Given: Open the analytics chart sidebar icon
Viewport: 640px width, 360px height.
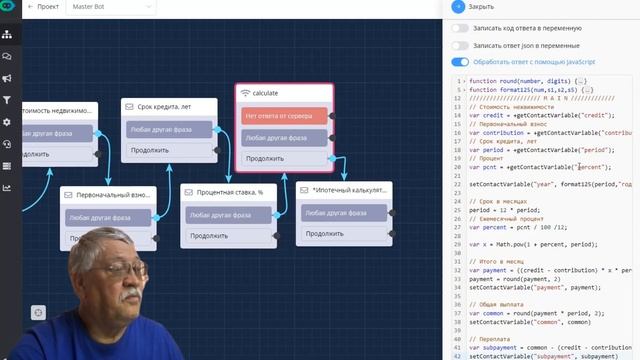Looking at the screenshot, I should pos(7,188).
